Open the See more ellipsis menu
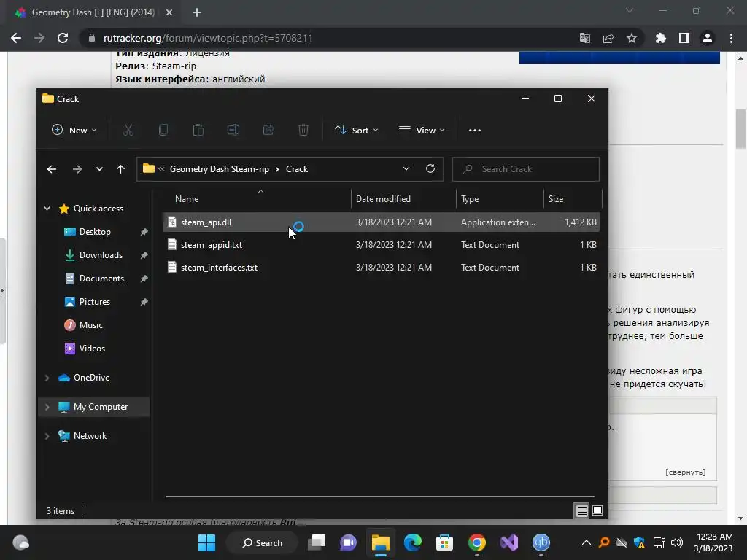This screenshot has width=747, height=560. click(x=474, y=130)
